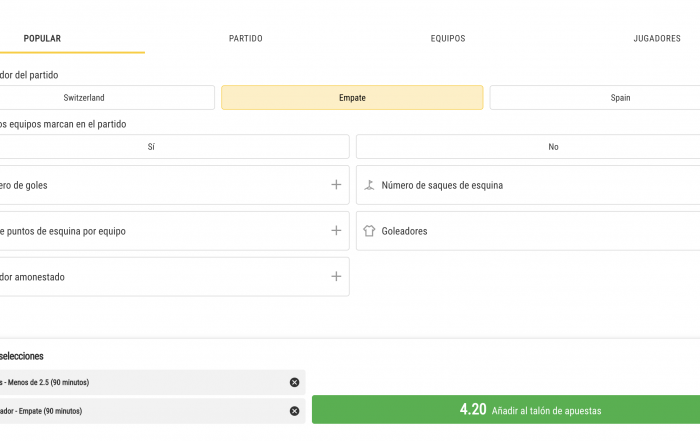
Task: Select Switzerland as match winner
Action: tap(106, 98)
